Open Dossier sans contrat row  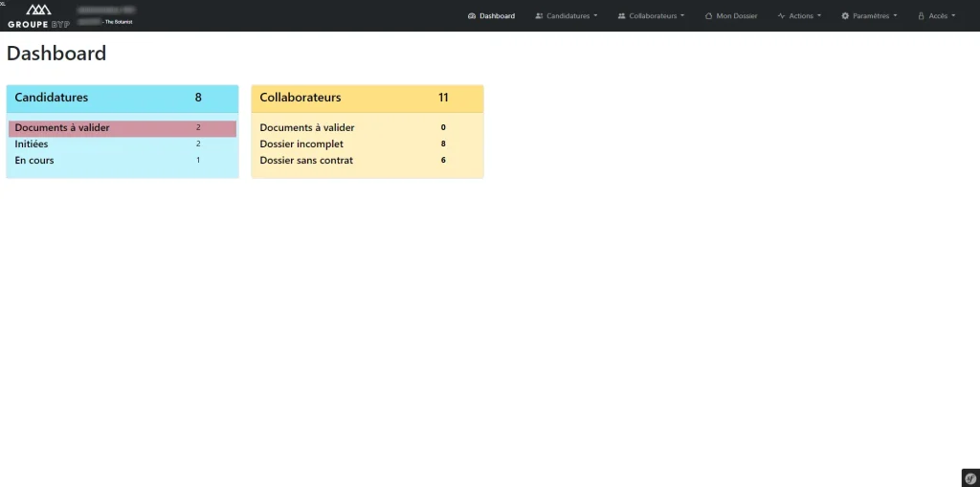(x=367, y=161)
